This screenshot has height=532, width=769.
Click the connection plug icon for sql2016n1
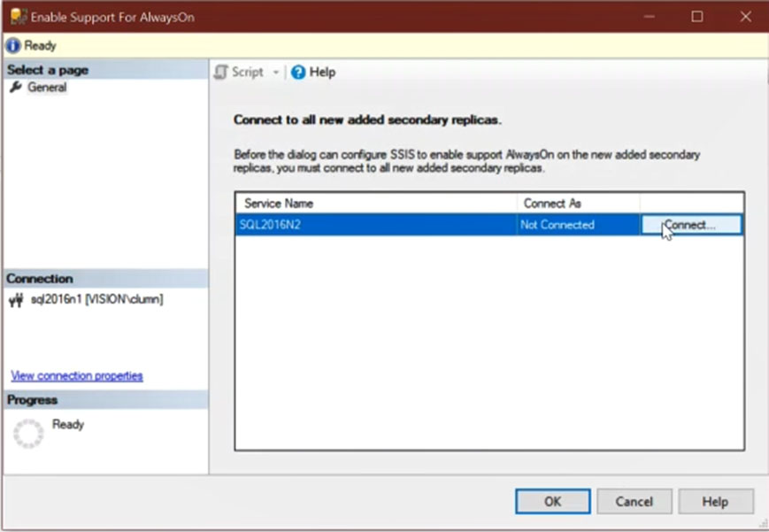coord(16,299)
